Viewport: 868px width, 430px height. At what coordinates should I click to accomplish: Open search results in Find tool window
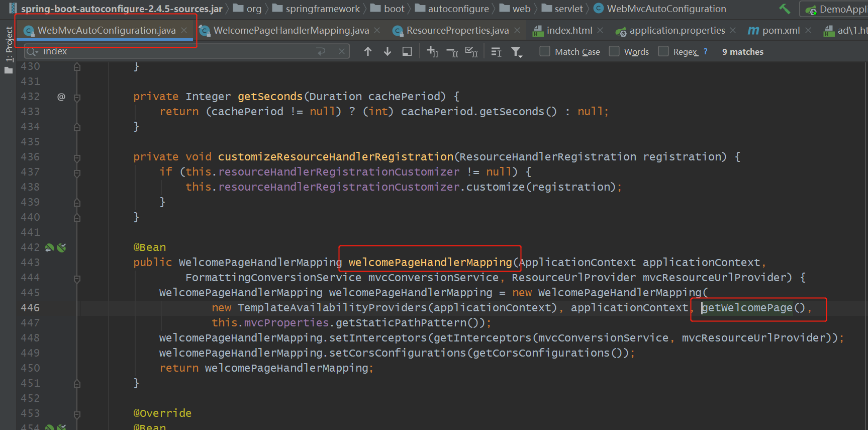click(x=407, y=51)
